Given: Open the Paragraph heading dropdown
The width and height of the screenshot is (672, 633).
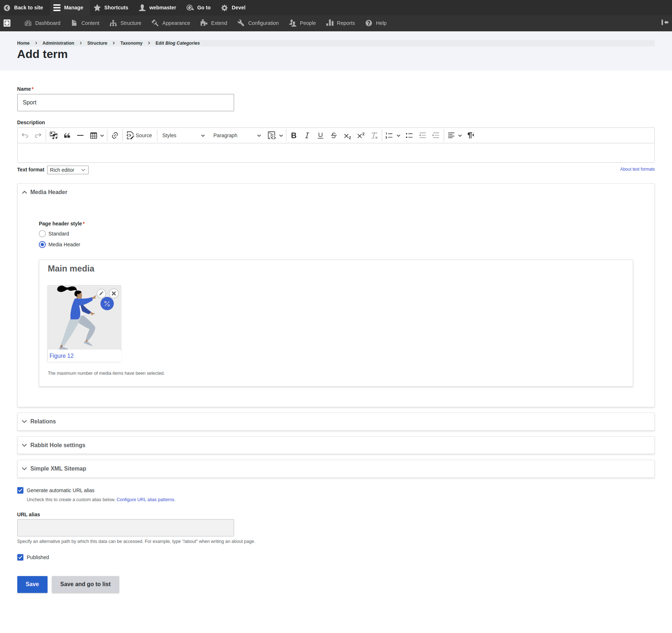Looking at the screenshot, I should [237, 135].
